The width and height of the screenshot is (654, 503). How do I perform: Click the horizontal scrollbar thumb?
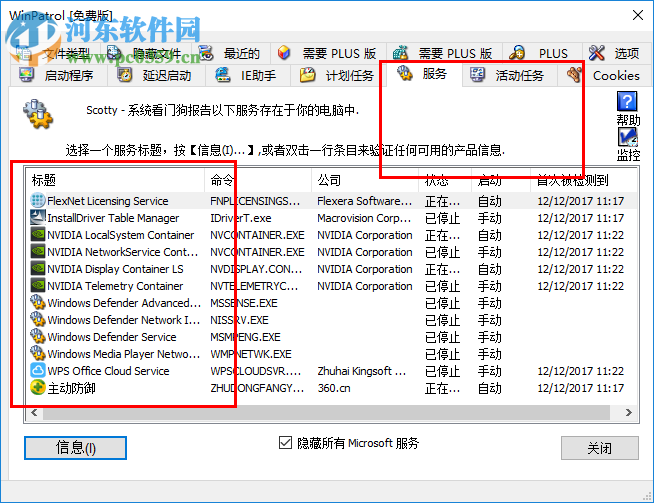tap(327, 412)
